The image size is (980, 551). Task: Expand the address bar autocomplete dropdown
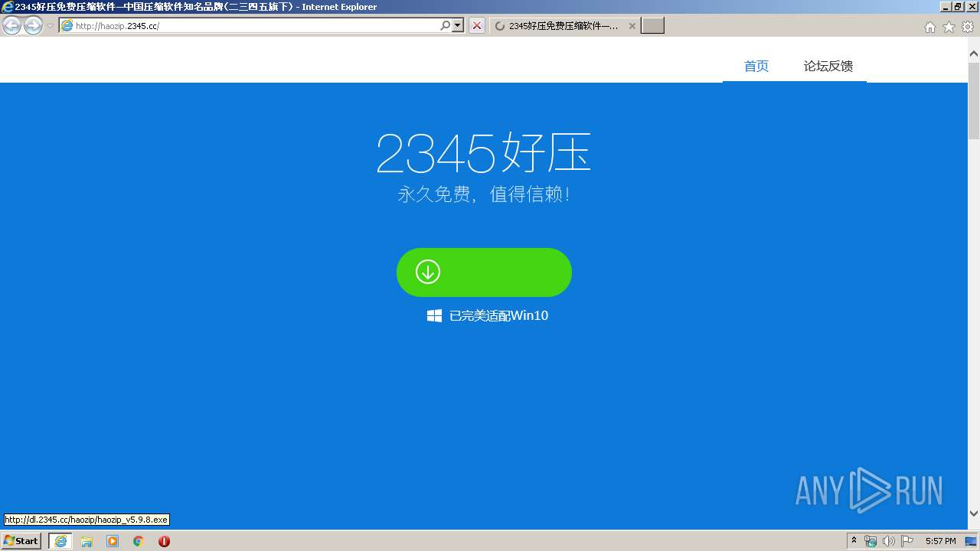pos(458,25)
